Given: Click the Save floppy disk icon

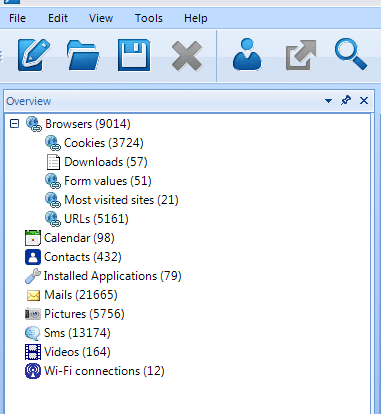Looking at the screenshot, I should click(x=134, y=55).
